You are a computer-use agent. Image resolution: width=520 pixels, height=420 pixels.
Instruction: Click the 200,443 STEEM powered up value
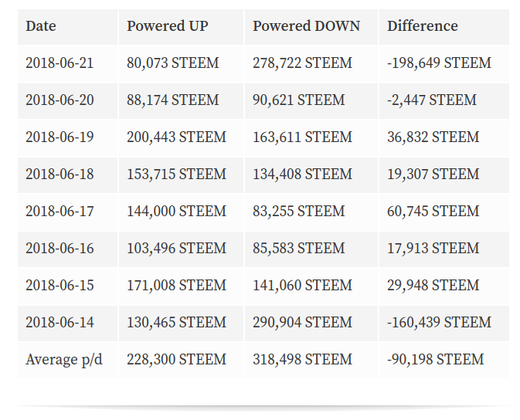point(176,137)
